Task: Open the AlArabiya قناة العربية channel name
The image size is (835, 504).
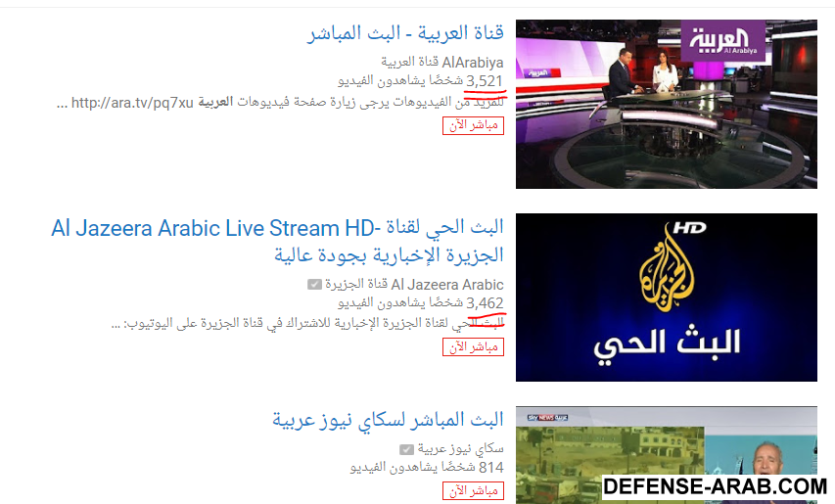Action: [442, 63]
